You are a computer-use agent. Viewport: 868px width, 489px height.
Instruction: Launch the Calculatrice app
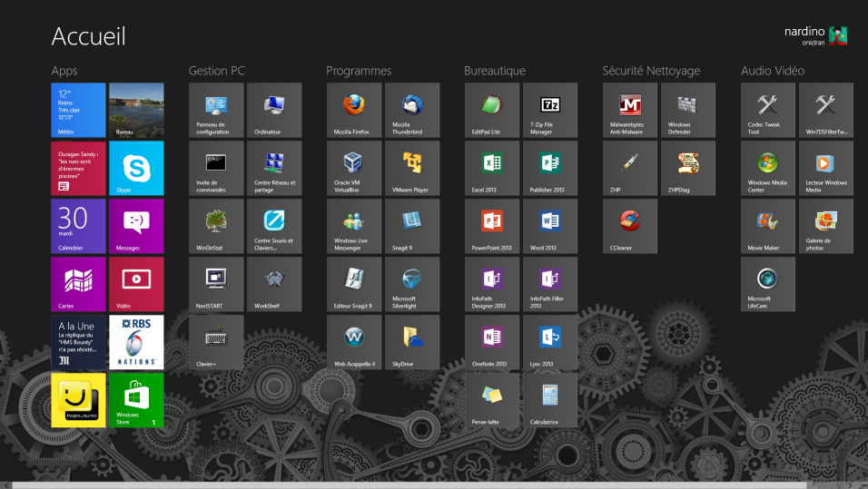click(x=550, y=400)
